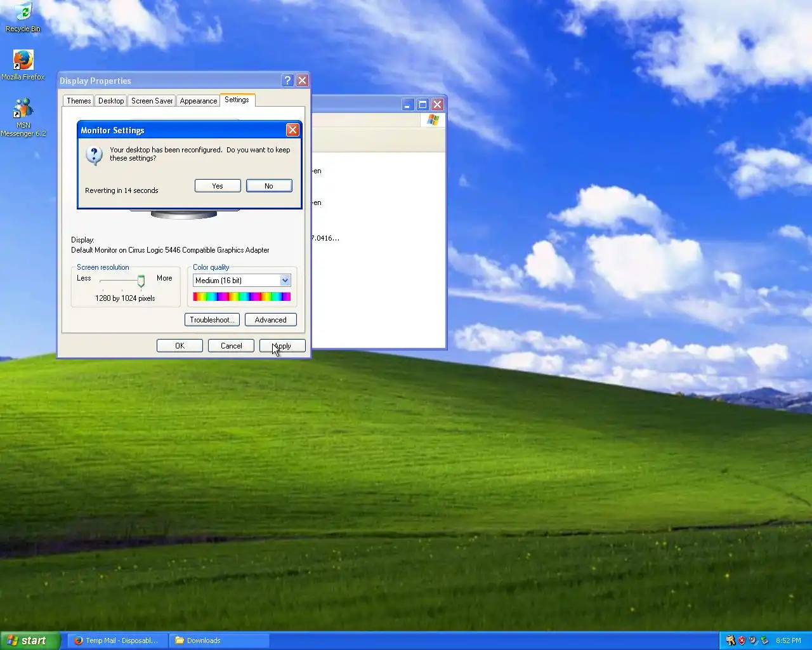Click the Apply button
This screenshot has width=812, height=650.
coord(282,345)
